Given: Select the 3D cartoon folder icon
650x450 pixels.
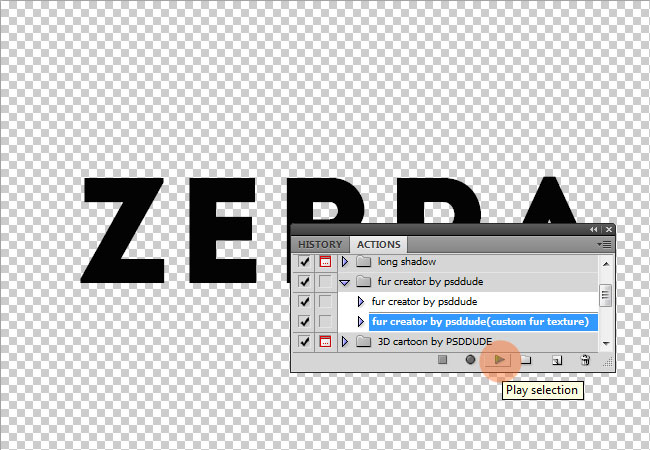Looking at the screenshot, I should pos(364,341).
